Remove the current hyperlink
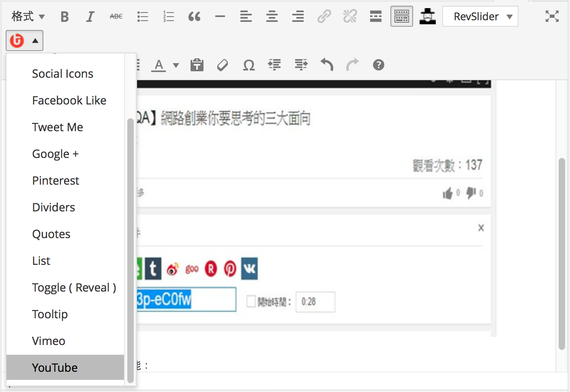The width and height of the screenshot is (570, 392). [x=350, y=16]
